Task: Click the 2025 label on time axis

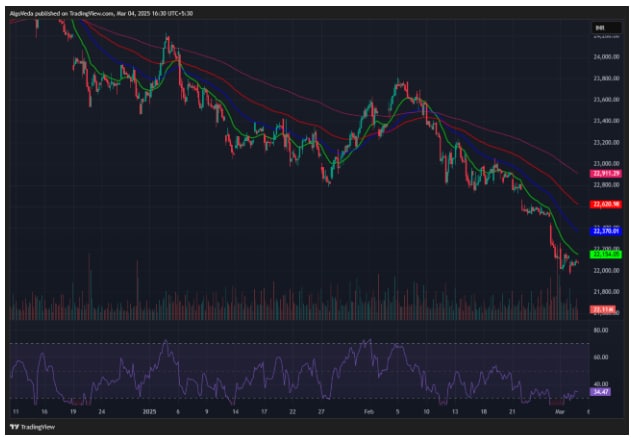Action: click(149, 412)
